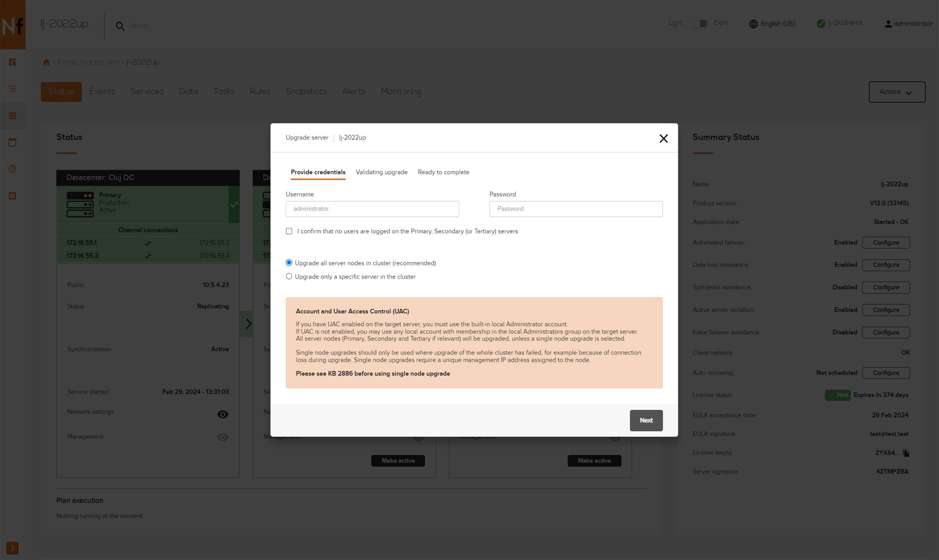939x560 pixels.
Task: Configure False failover avoidance
Action: tap(886, 333)
